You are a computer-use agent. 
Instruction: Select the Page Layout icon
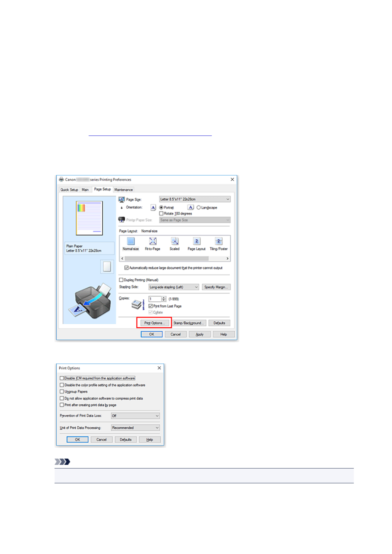click(196, 241)
